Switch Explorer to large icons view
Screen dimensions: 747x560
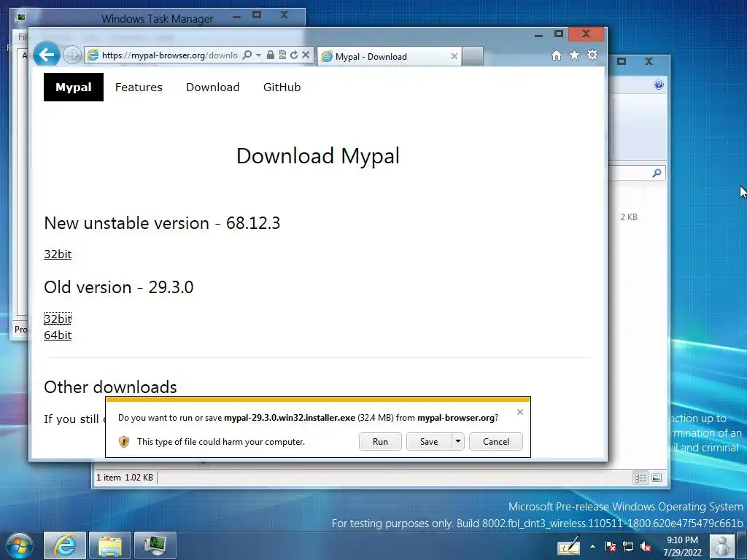point(657,478)
